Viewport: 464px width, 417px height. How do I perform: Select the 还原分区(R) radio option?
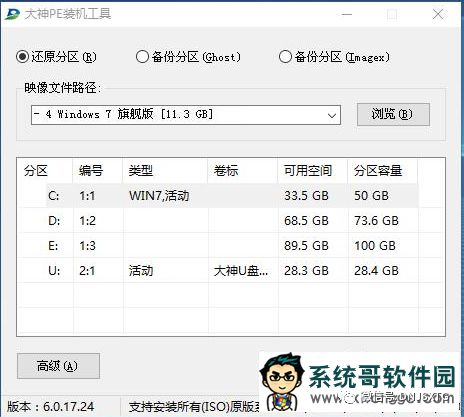[56, 57]
